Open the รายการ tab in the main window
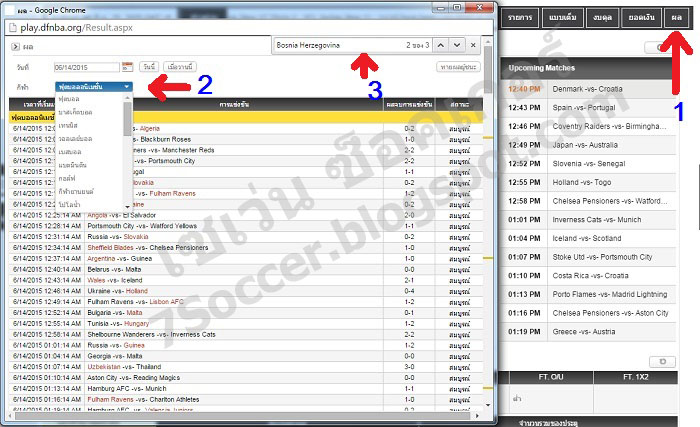700x427 pixels. 520,18
